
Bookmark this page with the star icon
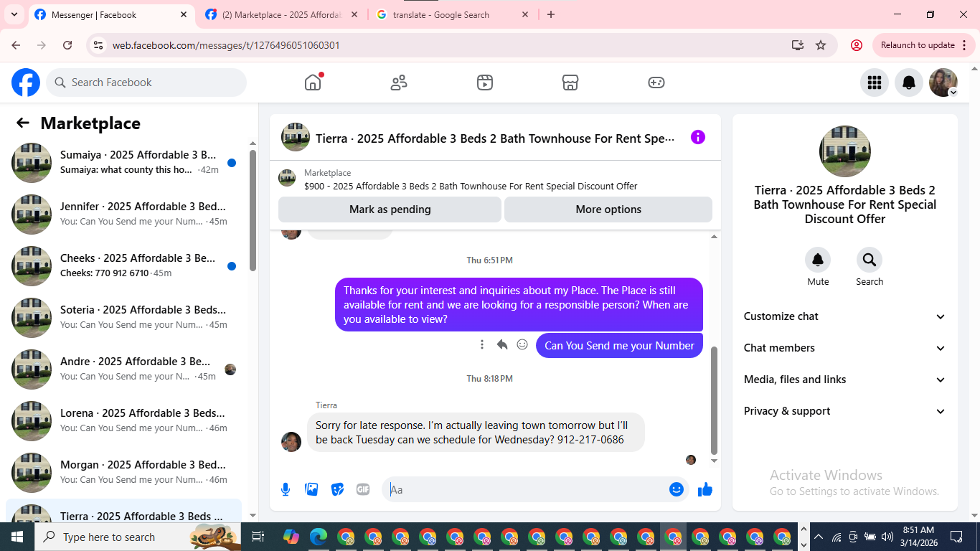click(x=821, y=45)
